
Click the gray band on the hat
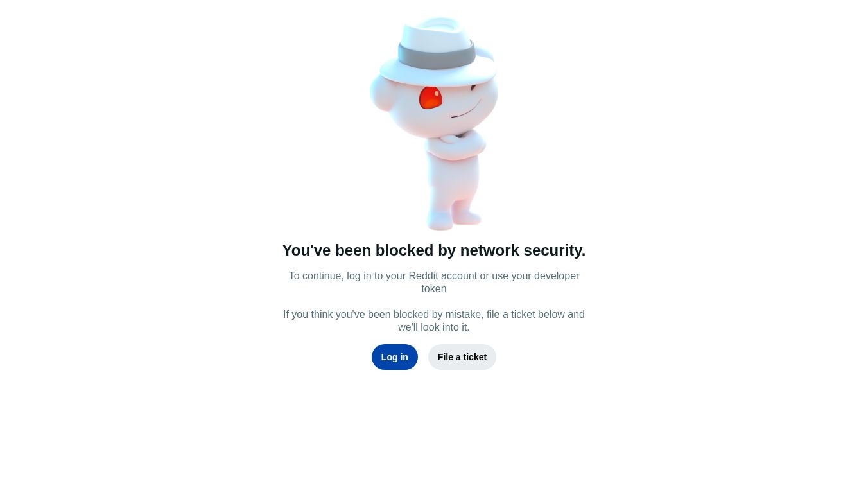click(437, 56)
